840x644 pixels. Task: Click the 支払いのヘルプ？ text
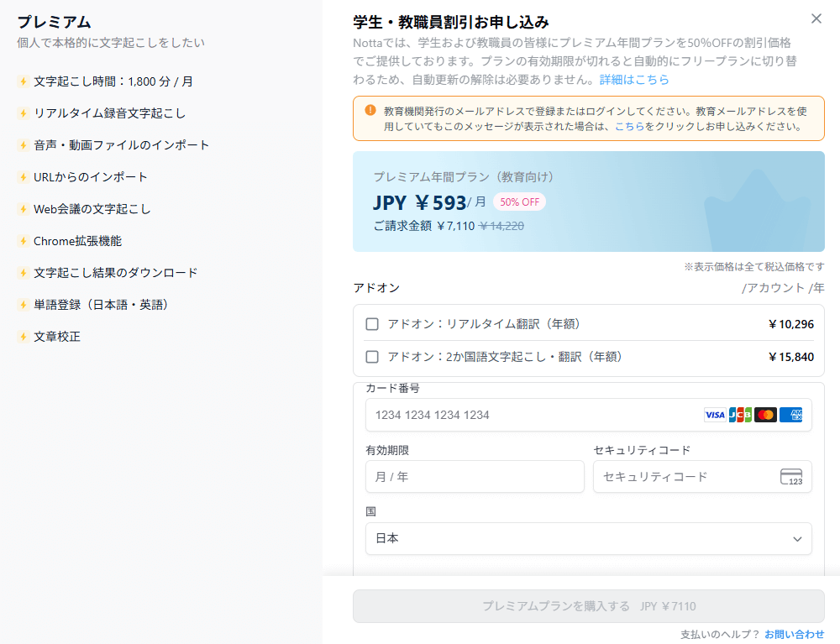[720, 635]
